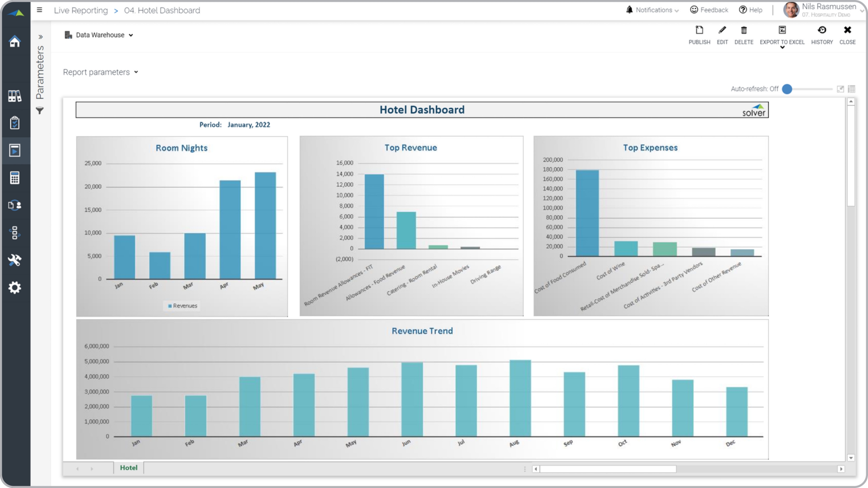Select the Hotel sheet tab
868x488 pixels.
[129, 468]
